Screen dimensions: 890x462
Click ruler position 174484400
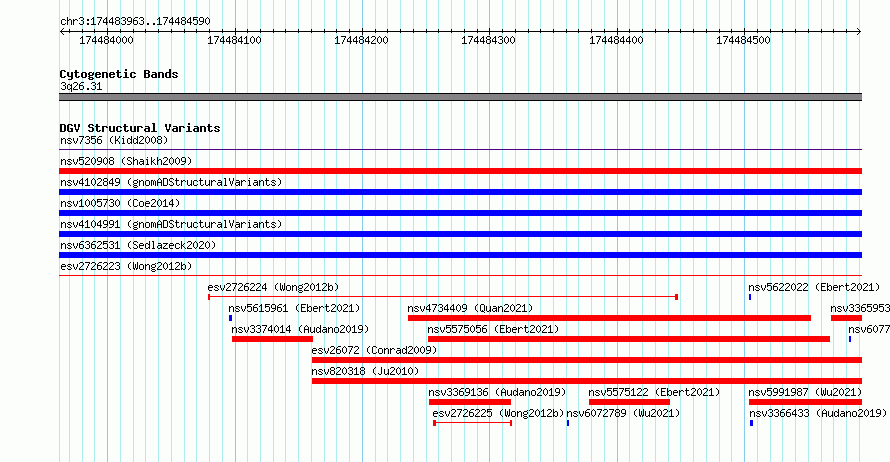pos(616,40)
